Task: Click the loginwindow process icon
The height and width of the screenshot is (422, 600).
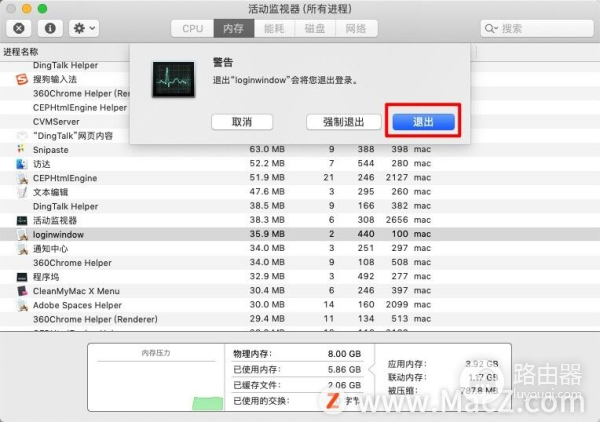Action: tap(22, 235)
